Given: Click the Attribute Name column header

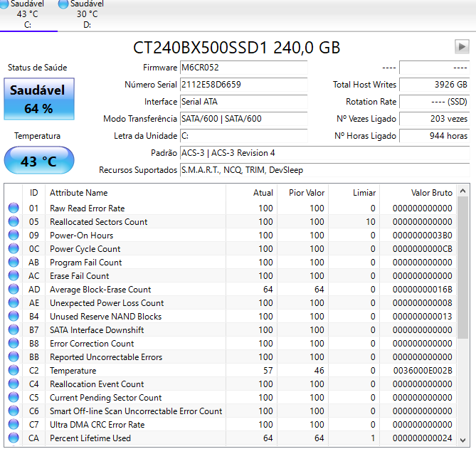Looking at the screenshot, I should coord(135,193).
